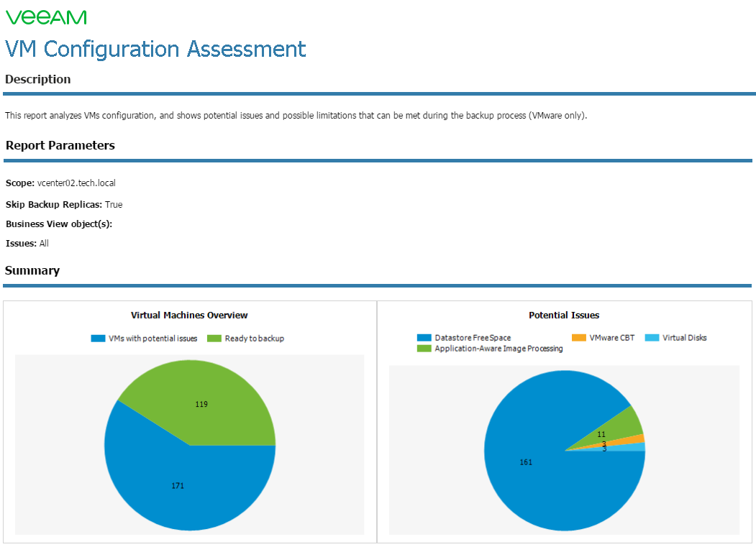Select the Virtual Disks legend swatch

click(x=652, y=337)
